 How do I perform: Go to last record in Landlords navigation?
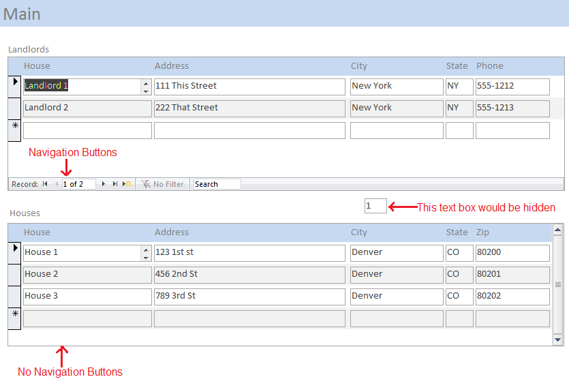coord(115,184)
